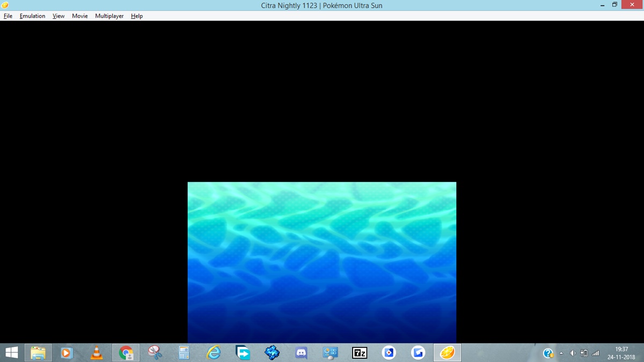Open the Calculator from the taskbar
The width and height of the screenshot is (644, 362).
pyautogui.click(x=184, y=353)
